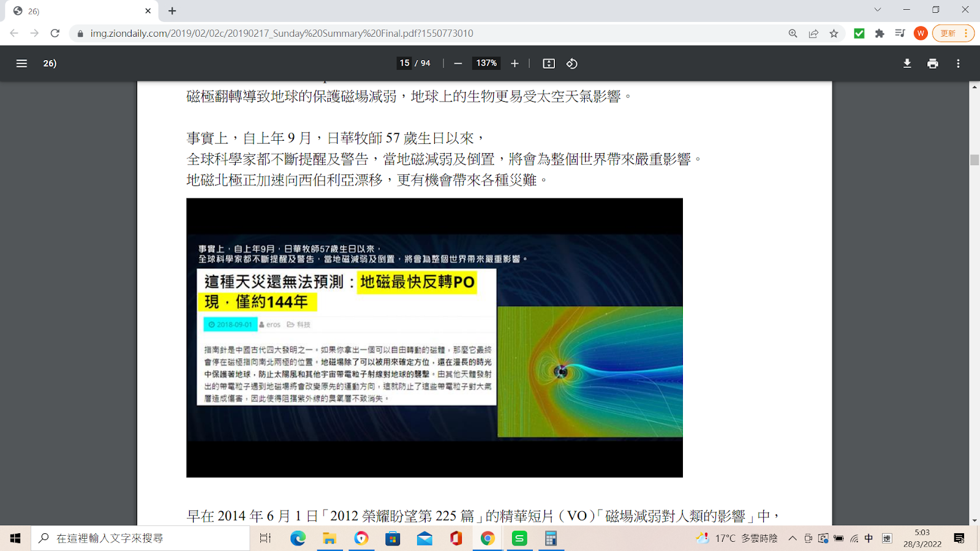Fit the PDF to page
The width and height of the screenshot is (980, 551).
549,63
